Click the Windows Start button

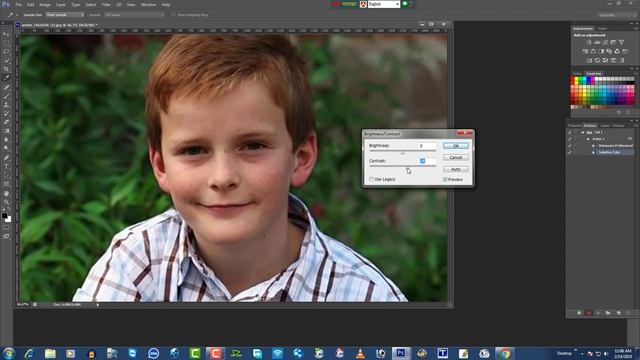coord(9,353)
